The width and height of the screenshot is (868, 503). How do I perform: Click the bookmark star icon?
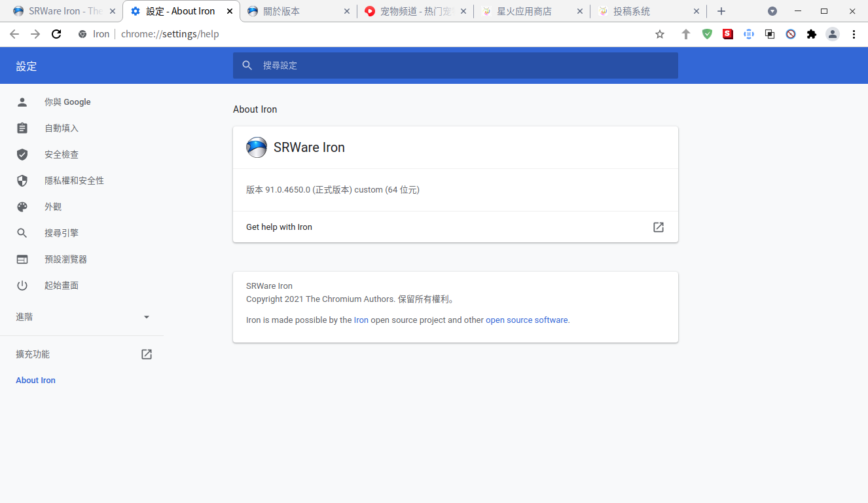coord(660,34)
